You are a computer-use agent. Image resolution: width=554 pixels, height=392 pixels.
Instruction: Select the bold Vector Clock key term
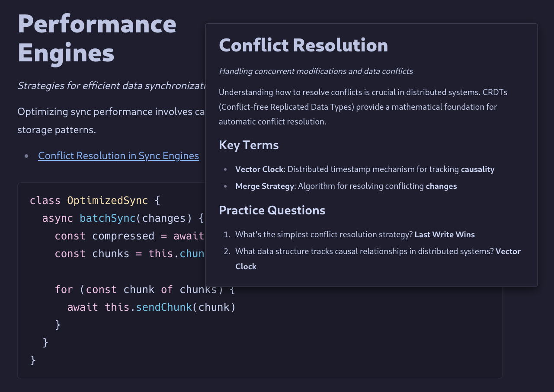(259, 169)
